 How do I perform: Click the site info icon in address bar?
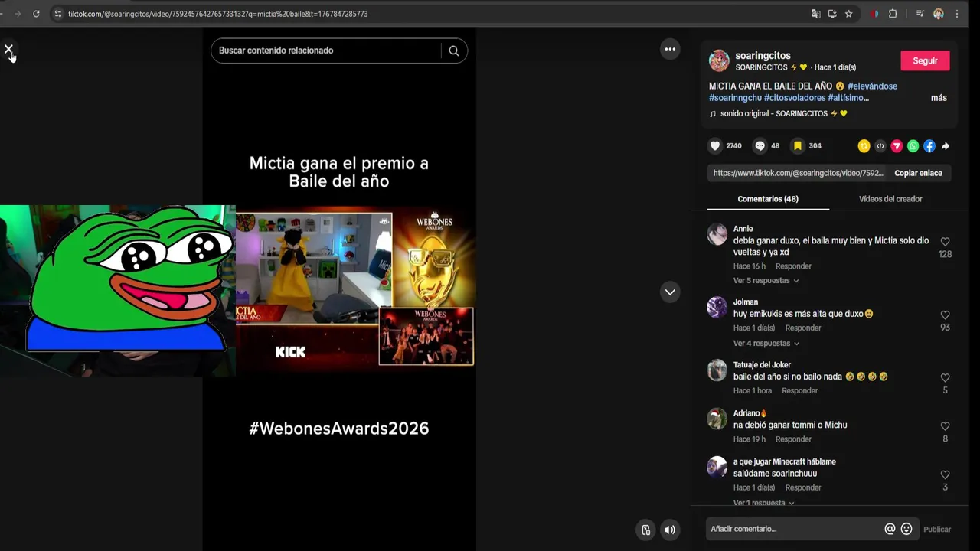coord(57,14)
